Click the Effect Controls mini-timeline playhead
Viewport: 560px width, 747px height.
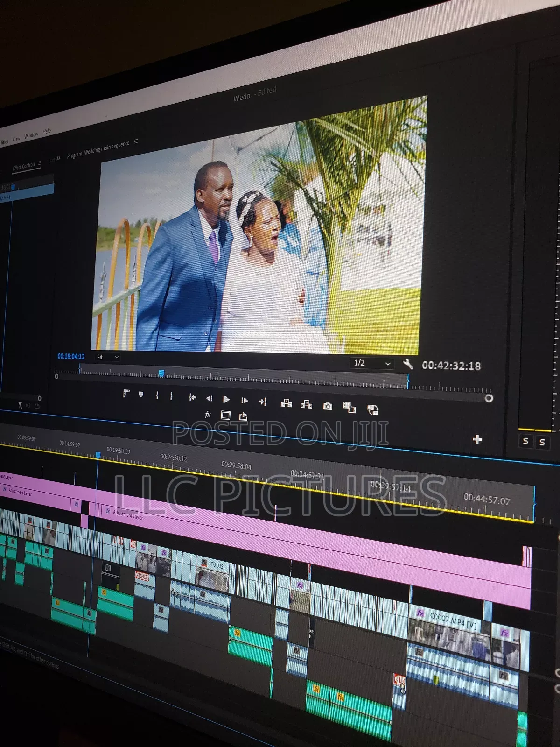click(x=13, y=187)
